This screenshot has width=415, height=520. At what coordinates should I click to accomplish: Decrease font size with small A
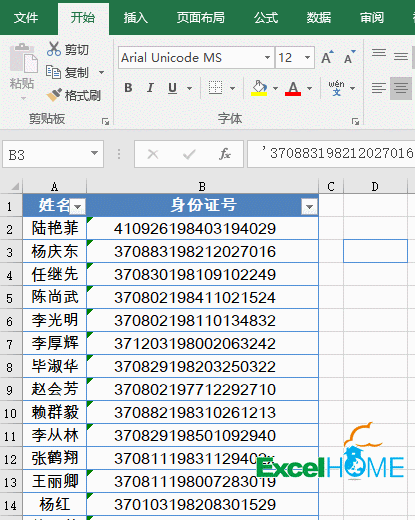tap(350, 57)
